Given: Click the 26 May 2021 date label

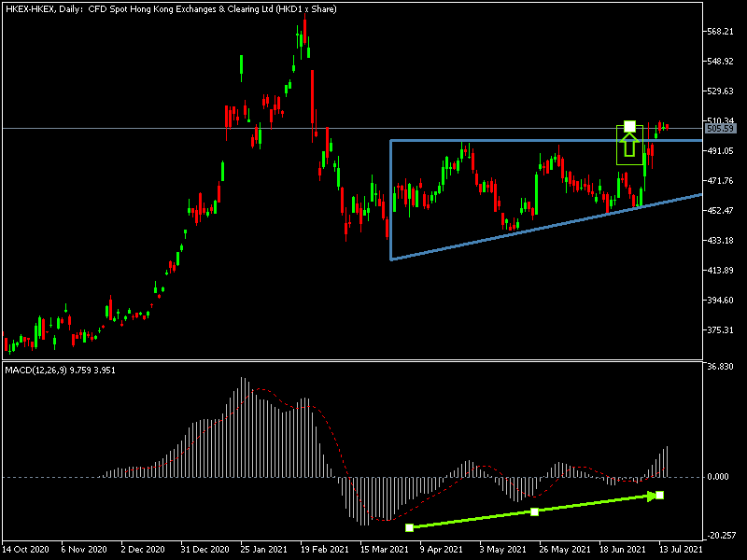Looking at the screenshot, I should [565, 550].
